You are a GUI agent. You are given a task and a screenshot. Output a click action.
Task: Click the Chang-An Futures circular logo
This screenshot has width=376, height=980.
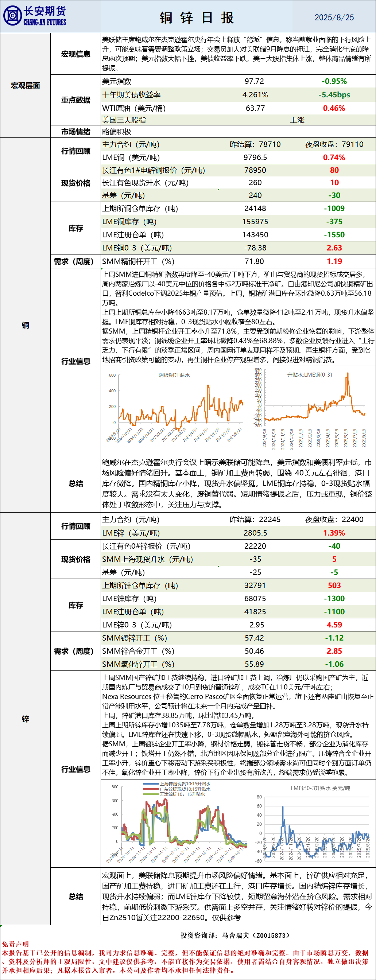[12, 16]
